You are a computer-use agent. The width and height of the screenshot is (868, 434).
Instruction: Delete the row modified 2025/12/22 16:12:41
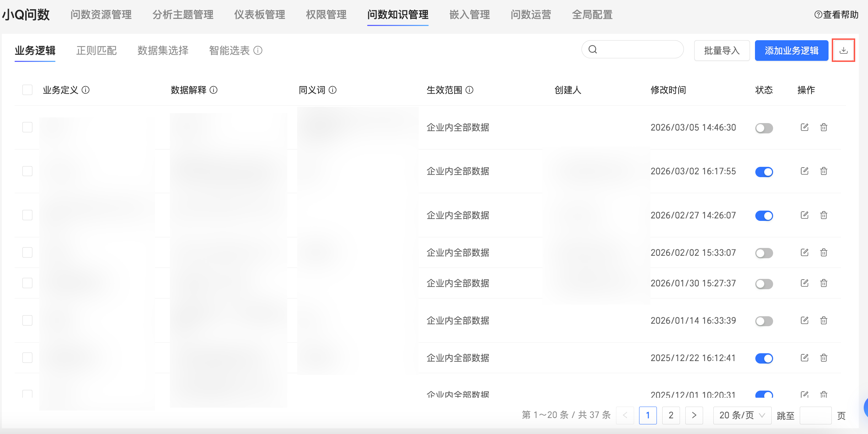click(x=824, y=358)
